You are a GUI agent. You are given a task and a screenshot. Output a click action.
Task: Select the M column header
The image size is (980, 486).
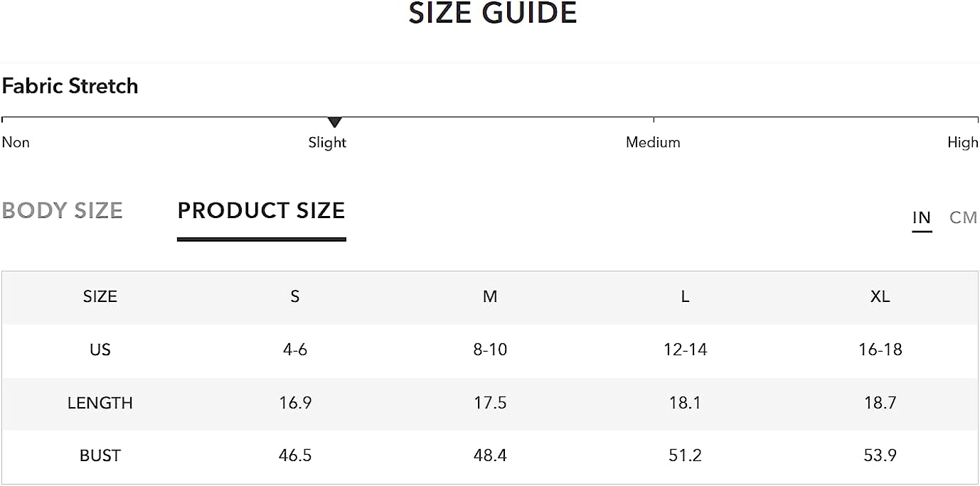490,297
